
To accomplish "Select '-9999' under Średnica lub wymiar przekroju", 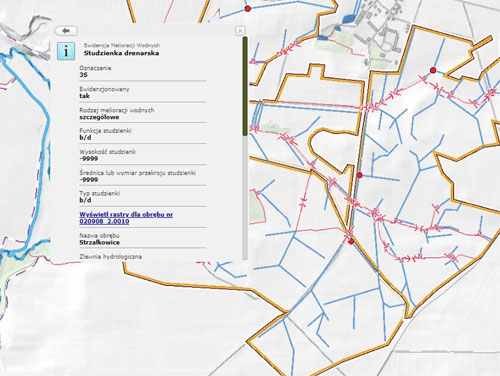I will pyautogui.click(x=89, y=180).
